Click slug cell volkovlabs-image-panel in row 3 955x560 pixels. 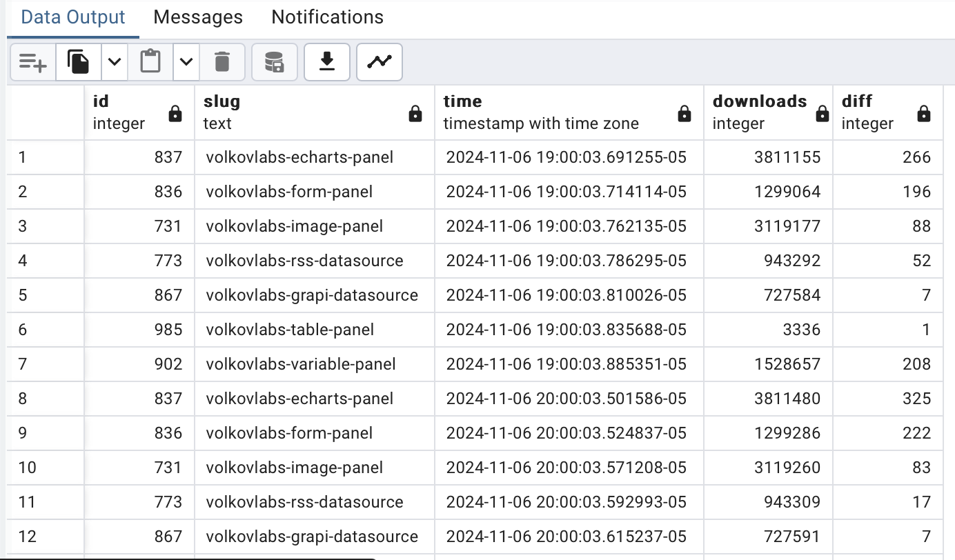point(315,226)
